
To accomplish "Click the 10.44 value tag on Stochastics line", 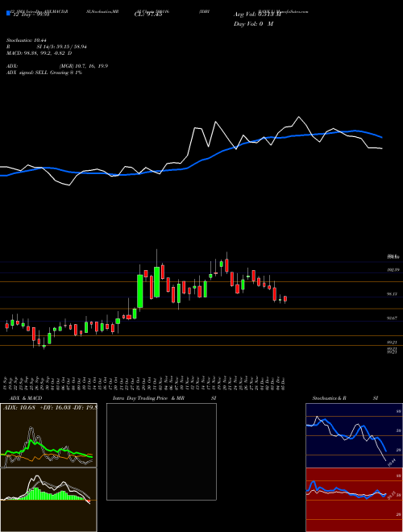I will 392,462.
